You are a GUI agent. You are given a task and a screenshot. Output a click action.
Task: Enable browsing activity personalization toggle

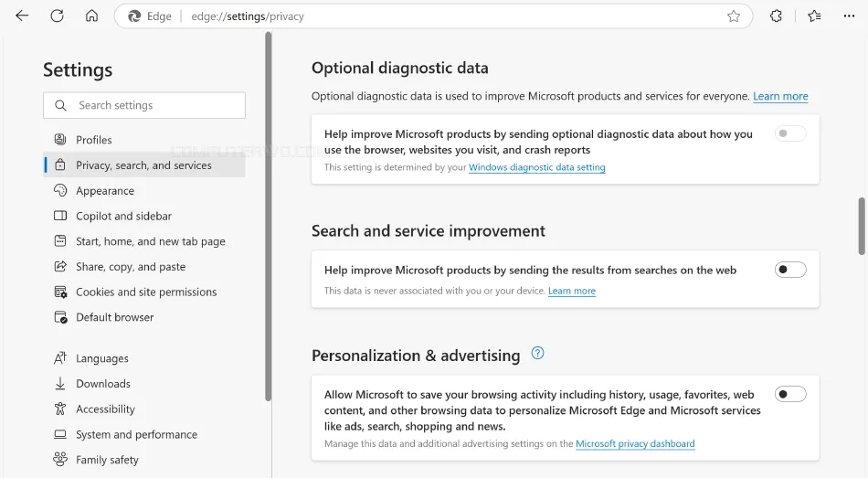(790, 394)
